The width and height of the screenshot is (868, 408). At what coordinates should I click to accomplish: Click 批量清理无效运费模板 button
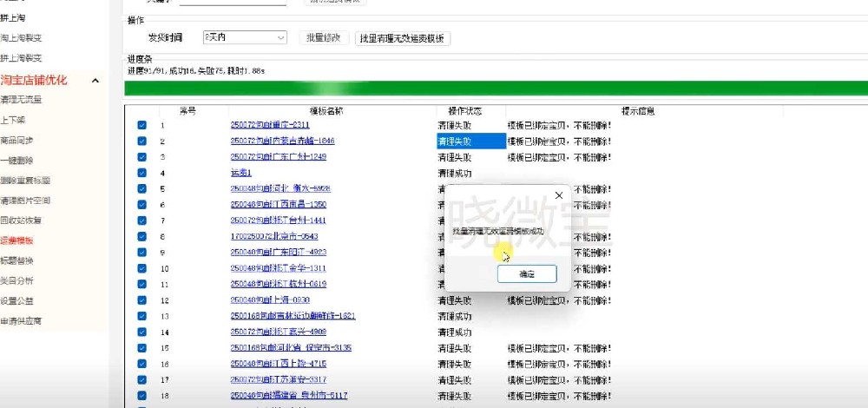coord(403,38)
